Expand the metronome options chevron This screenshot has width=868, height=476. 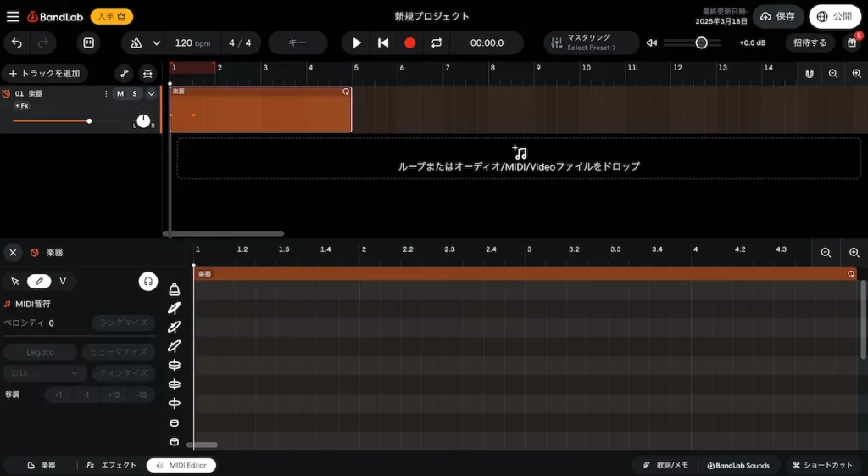click(157, 42)
